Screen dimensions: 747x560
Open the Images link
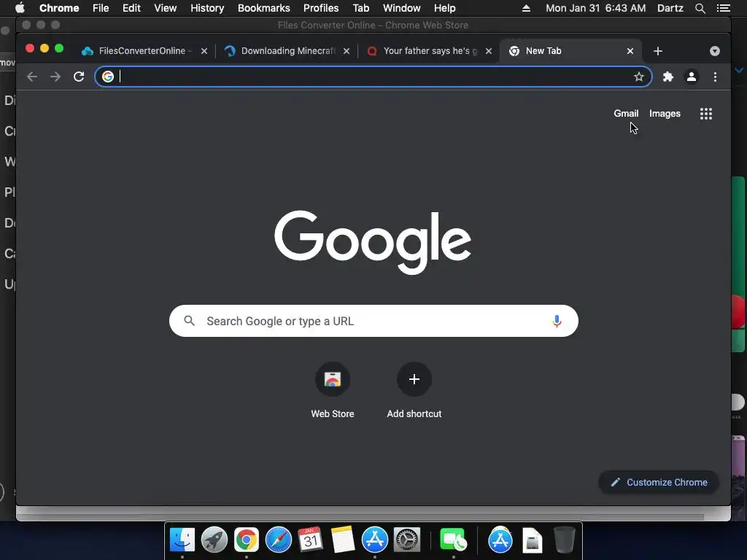pyautogui.click(x=665, y=113)
